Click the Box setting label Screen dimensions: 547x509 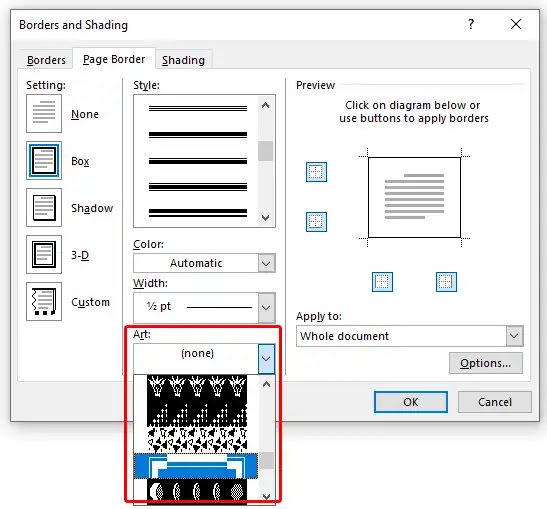tap(80, 161)
